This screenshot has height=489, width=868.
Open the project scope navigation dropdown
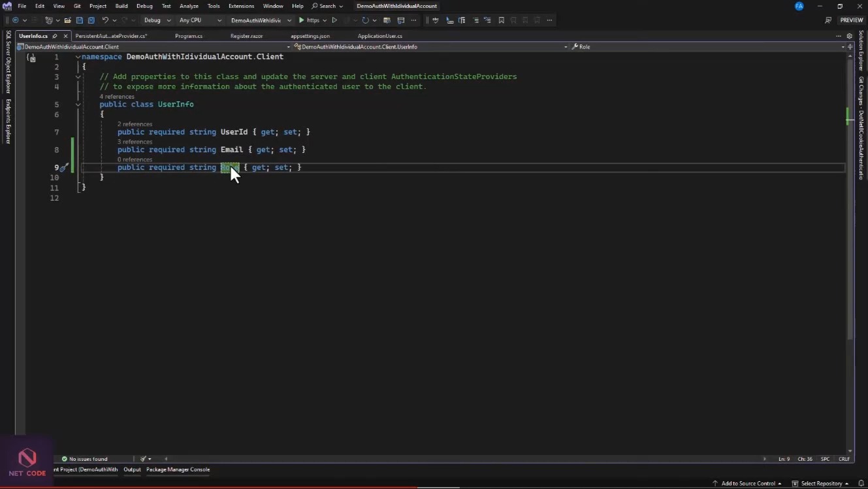coord(153,46)
